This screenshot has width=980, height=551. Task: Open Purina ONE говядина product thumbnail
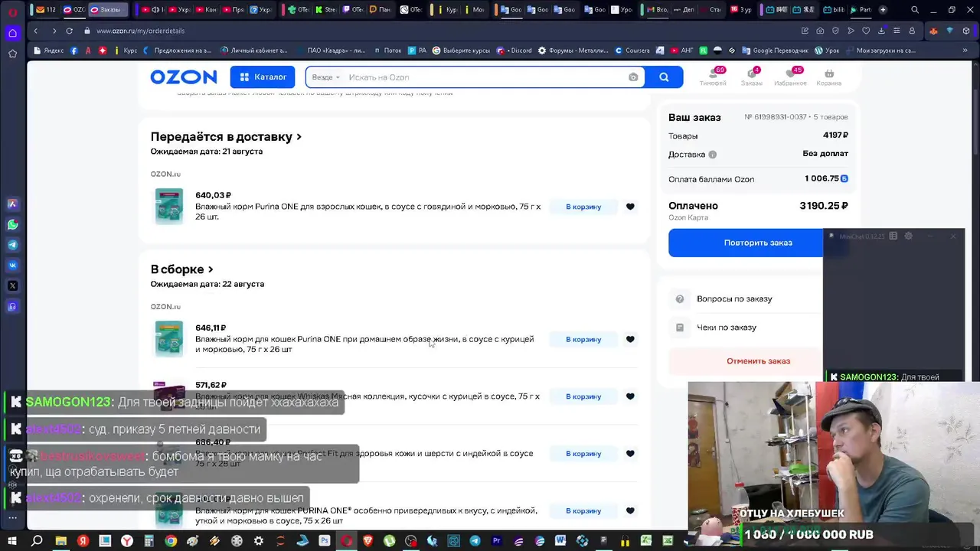coord(168,206)
